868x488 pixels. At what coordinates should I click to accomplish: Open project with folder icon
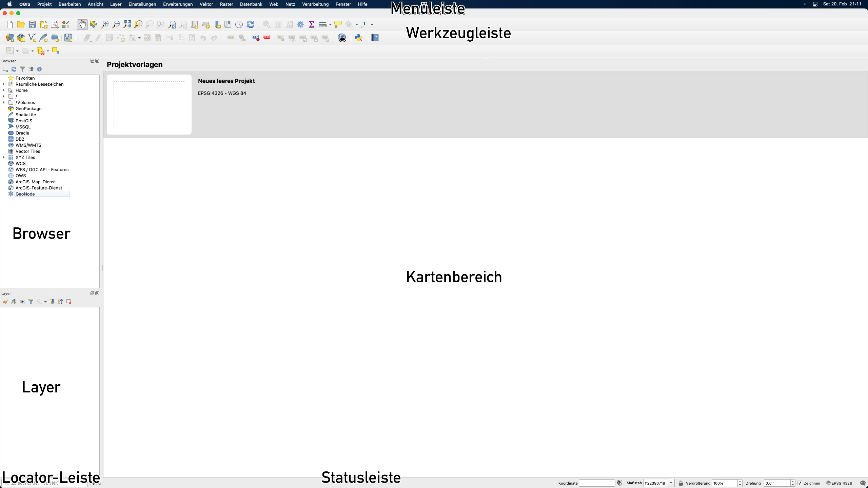[21, 24]
